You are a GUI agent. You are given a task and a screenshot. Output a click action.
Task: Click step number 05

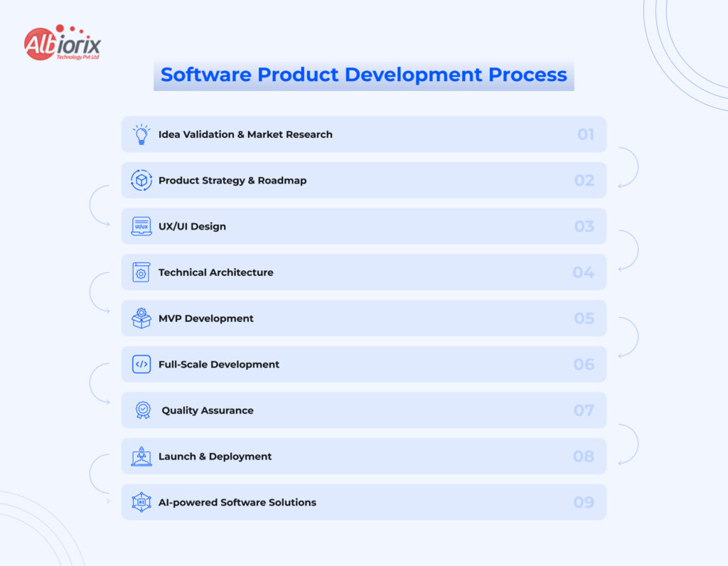[584, 318]
